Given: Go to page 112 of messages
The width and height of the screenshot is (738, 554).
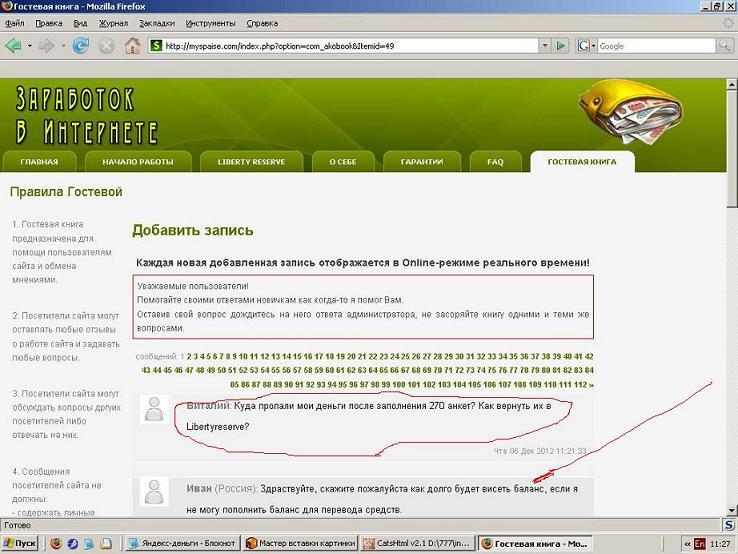Looking at the screenshot, I should (x=580, y=384).
